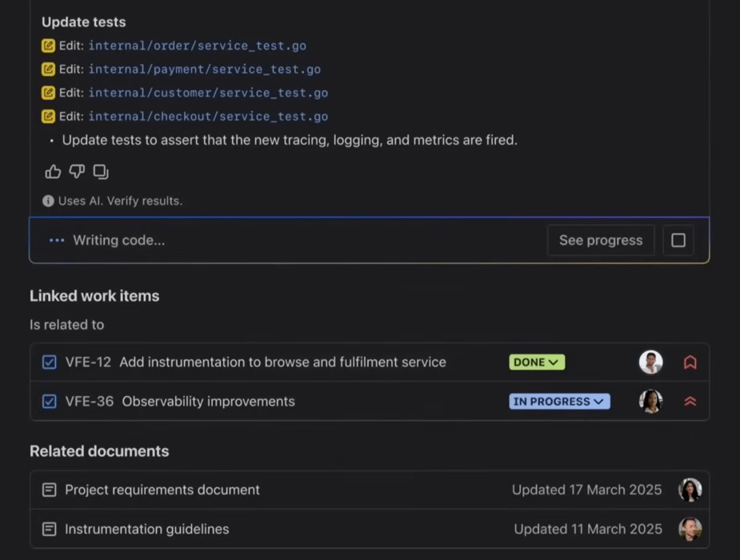Open the DONE status dropdown

point(537,362)
